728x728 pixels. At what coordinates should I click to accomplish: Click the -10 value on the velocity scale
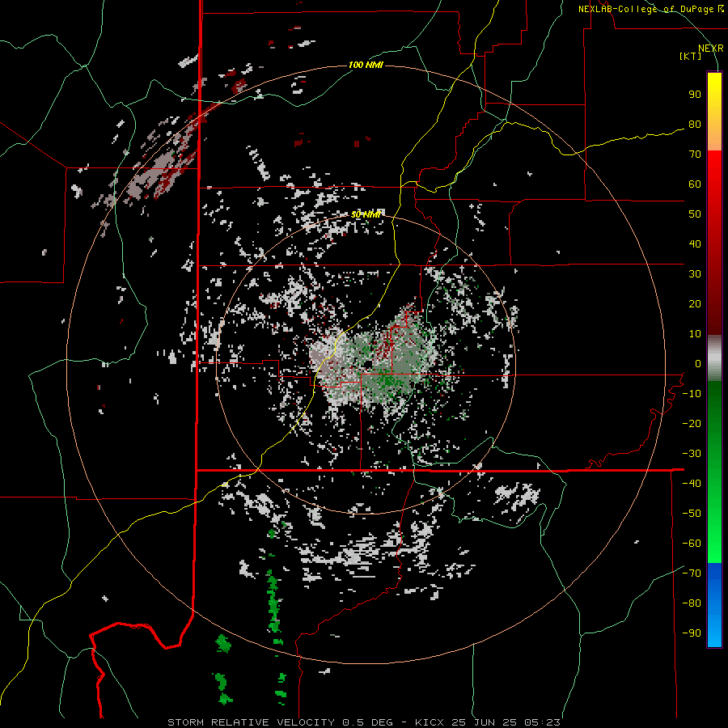pyautogui.click(x=692, y=394)
